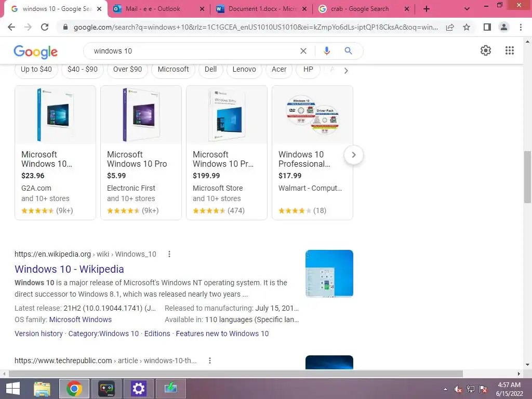Screen dimensions: 532x399
Task: Open the Chrome side panel
Action: 487,27
